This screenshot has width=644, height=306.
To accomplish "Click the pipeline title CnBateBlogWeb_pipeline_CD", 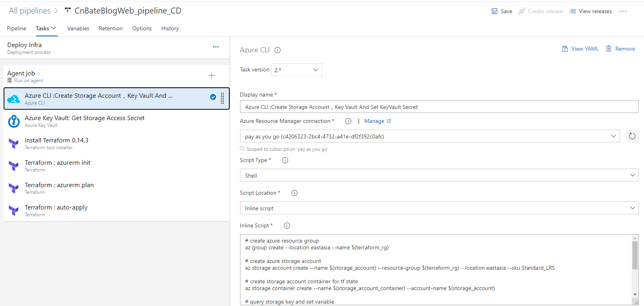I will (x=128, y=11).
